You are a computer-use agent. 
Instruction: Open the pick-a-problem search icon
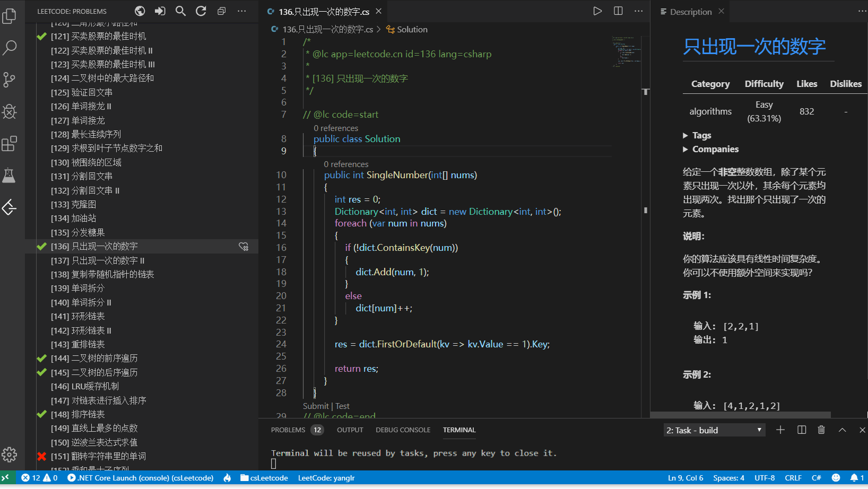[180, 11]
